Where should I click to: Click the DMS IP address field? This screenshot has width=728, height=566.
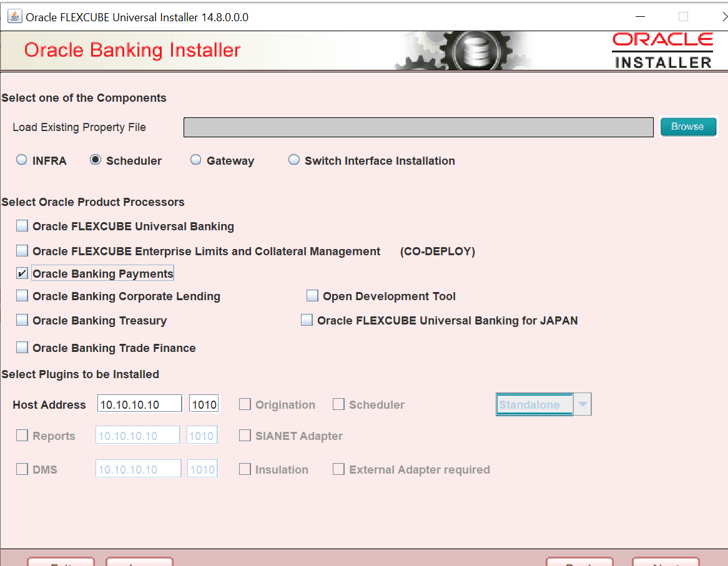[138, 469]
